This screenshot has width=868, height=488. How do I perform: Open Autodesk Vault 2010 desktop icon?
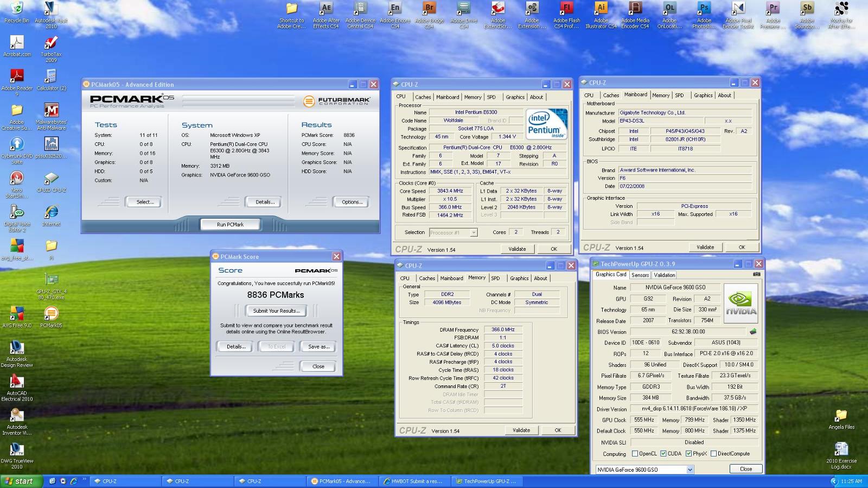click(51, 15)
